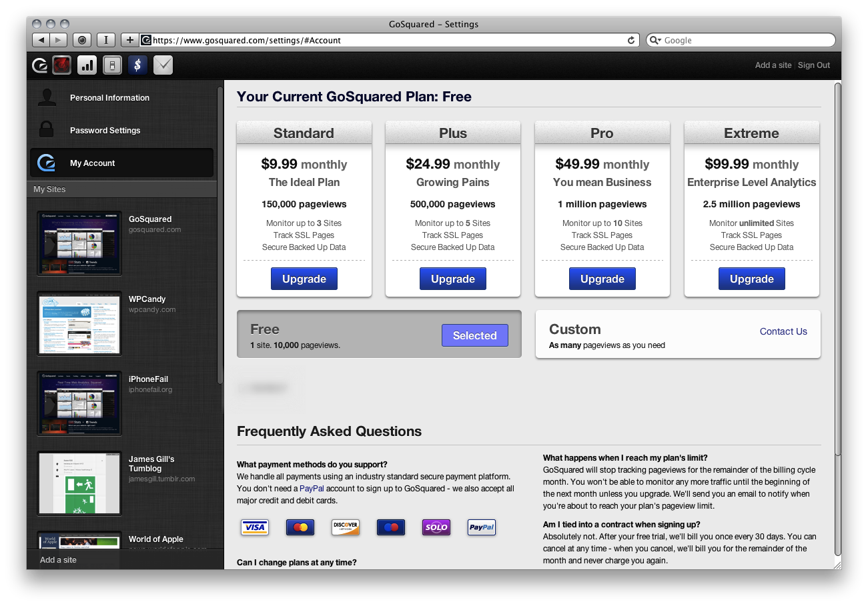Open the dollar sign billing icon

[x=137, y=65]
